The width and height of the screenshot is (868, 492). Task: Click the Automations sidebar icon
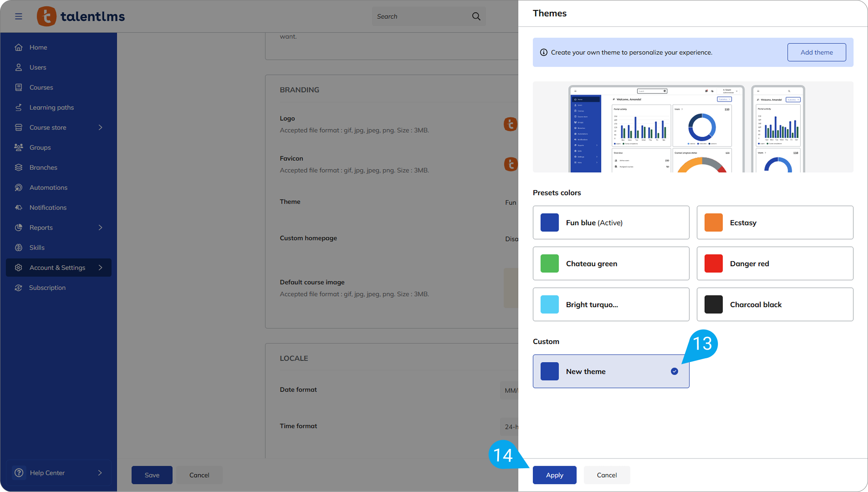(x=18, y=188)
